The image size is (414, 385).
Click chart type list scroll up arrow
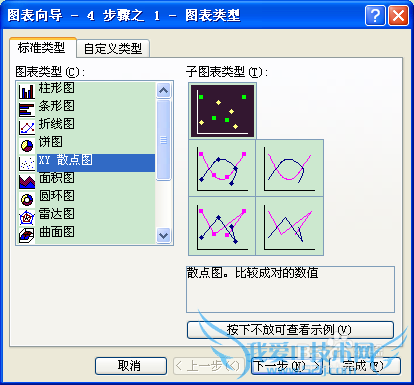click(163, 90)
